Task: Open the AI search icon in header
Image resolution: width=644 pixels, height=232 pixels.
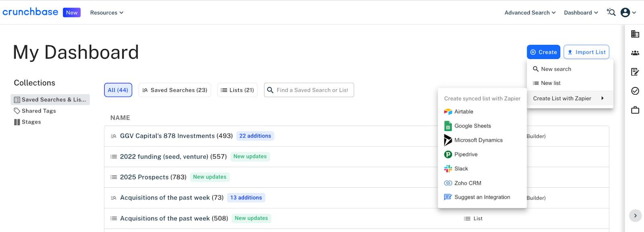Action: [x=611, y=12]
